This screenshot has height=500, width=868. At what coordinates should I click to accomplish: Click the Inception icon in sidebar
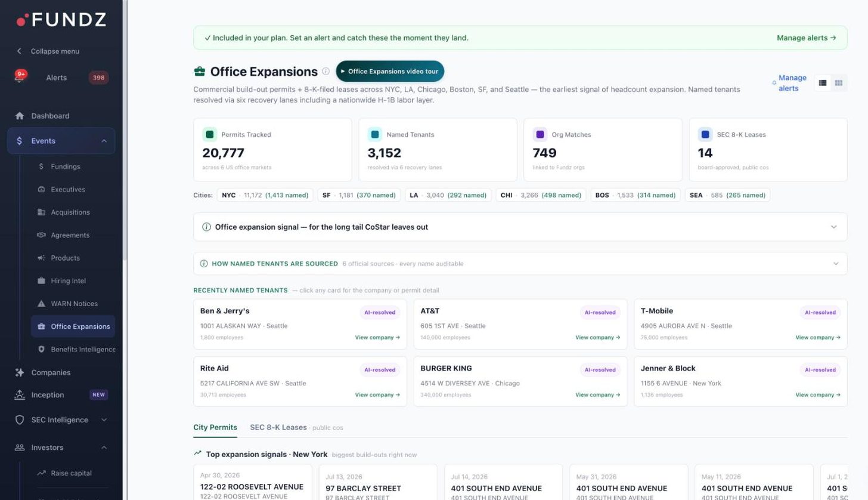click(x=20, y=395)
